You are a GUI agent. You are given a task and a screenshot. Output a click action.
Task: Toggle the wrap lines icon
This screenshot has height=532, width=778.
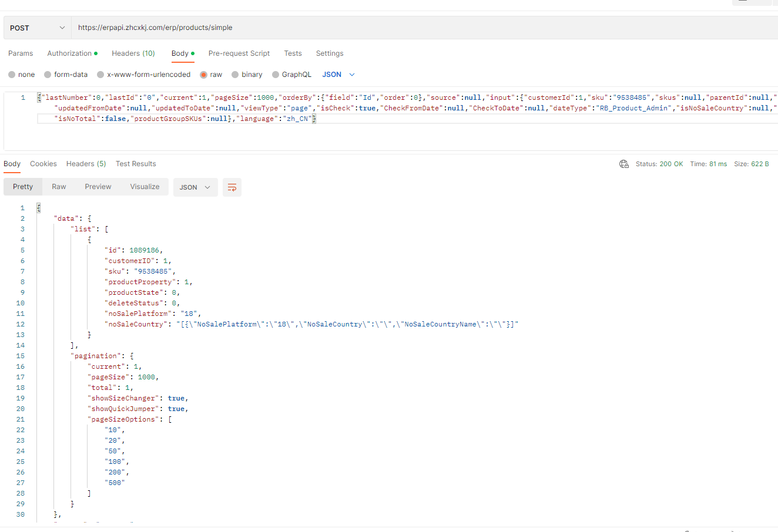pos(232,187)
